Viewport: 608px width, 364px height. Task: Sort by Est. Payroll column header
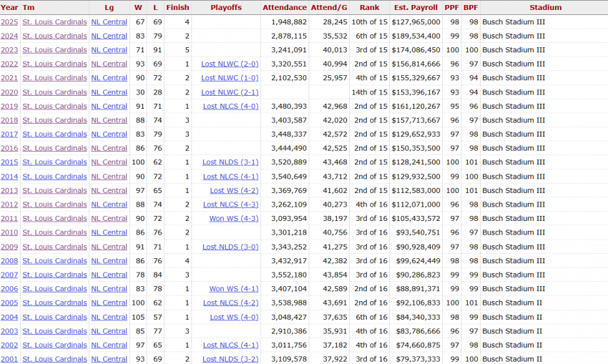416,7
